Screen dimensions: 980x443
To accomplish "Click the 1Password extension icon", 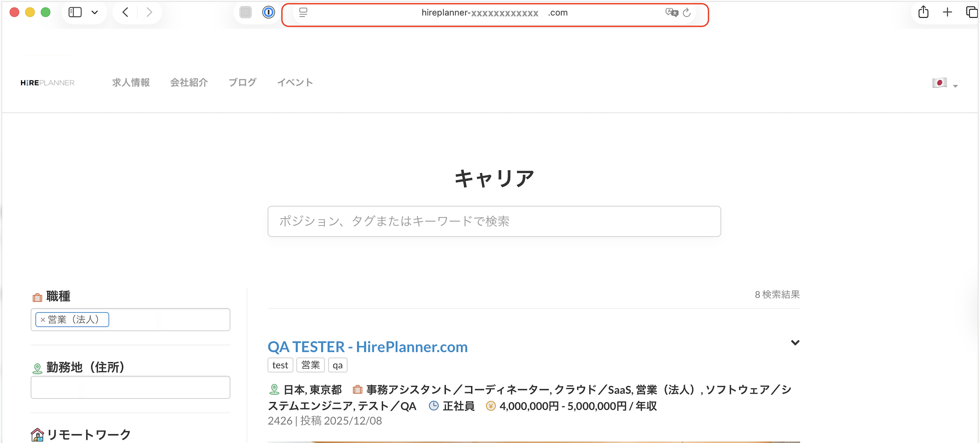I will (268, 13).
